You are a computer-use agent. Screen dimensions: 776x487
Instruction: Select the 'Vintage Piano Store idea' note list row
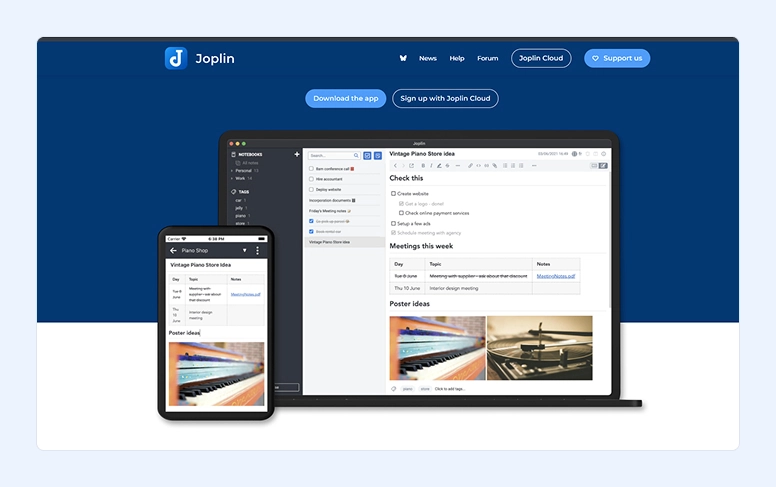click(x=344, y=242)
